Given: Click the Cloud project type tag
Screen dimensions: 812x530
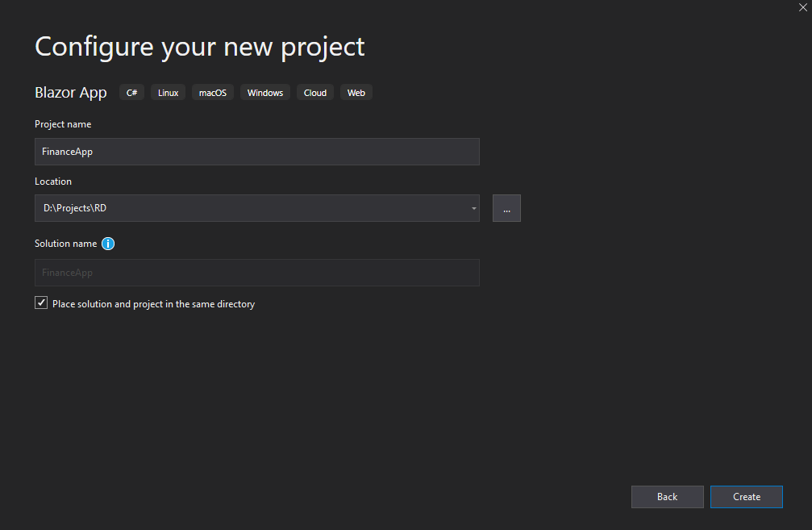Looking at the screenshot, I should 315,93.
